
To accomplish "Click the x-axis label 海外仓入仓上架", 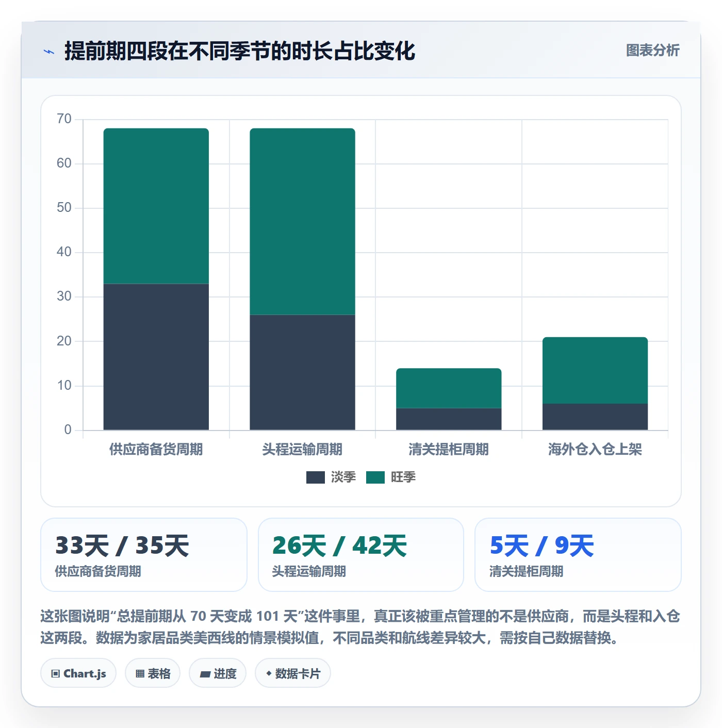I will 595,450.
